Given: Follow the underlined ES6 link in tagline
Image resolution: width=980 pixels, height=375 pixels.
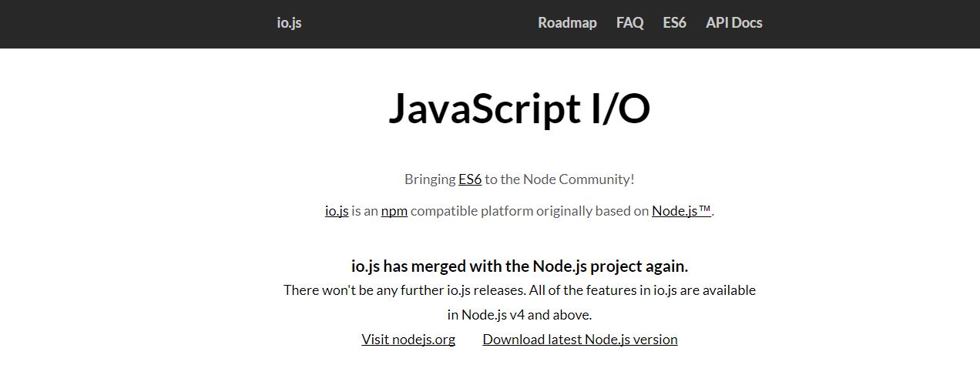Looking at the screenshot, I should tap(470, 179).
